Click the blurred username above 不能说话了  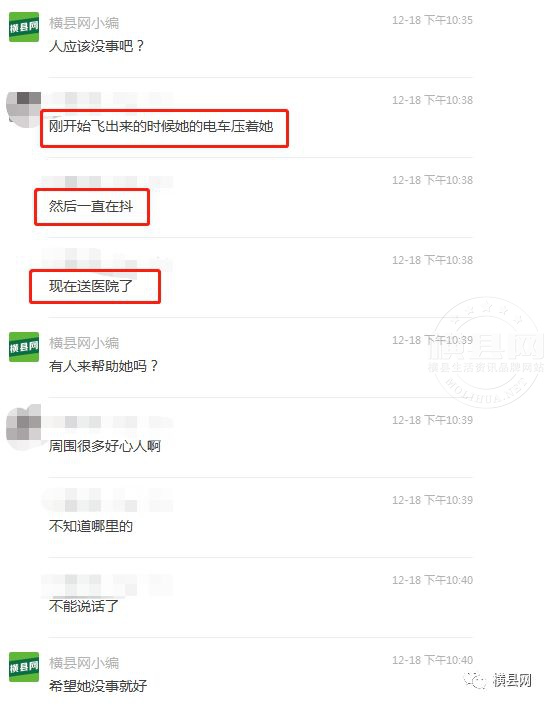[107, 585]
